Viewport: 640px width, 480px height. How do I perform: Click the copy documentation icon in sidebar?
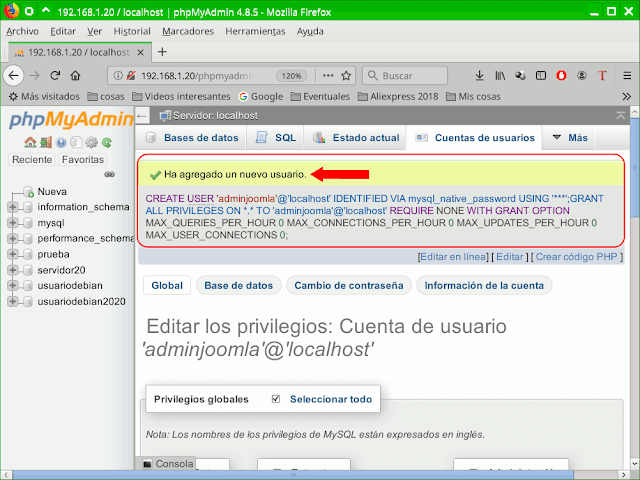pyautogui.click(x=76, y=142)
